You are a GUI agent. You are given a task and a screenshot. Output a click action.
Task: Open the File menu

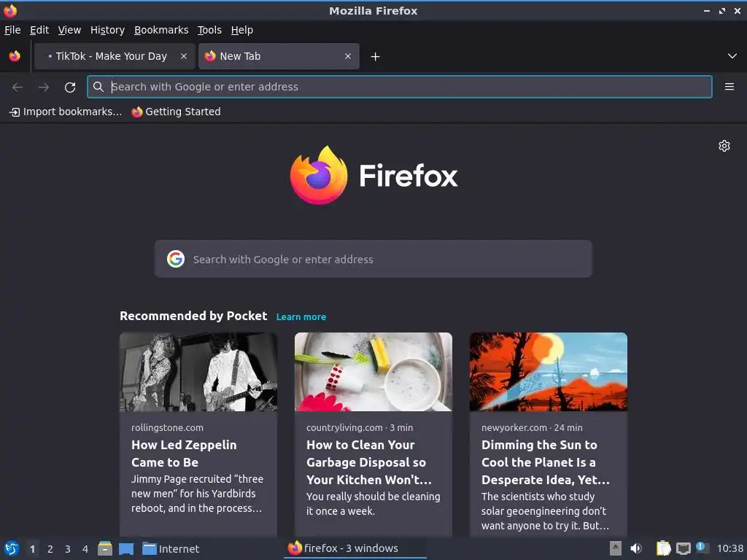[12, 30]
